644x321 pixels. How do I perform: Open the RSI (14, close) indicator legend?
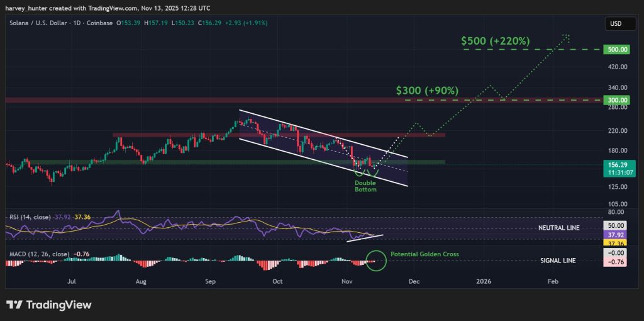click(x=30, y=217)
